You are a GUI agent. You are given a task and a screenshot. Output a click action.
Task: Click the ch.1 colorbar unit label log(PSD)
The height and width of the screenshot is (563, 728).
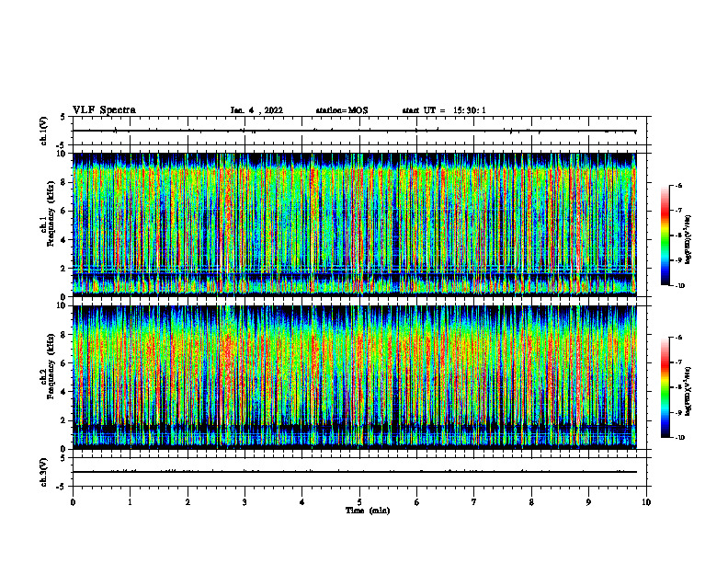coord(688,240)
